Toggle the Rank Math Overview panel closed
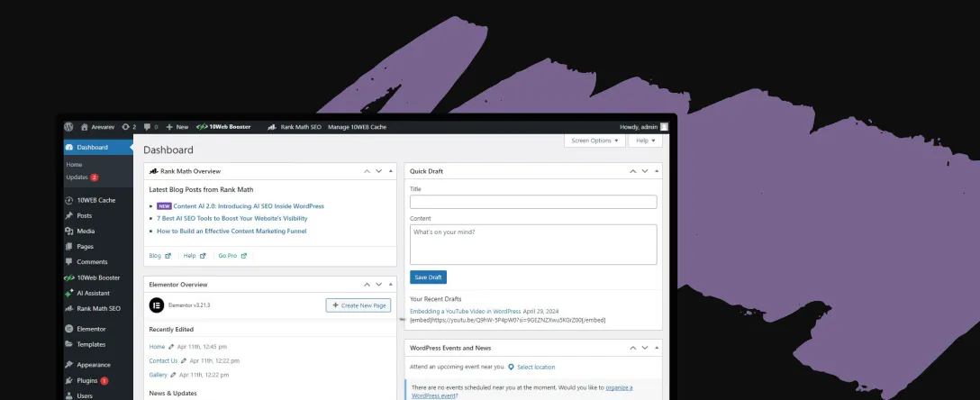980x400 pixels. (390, 170)
